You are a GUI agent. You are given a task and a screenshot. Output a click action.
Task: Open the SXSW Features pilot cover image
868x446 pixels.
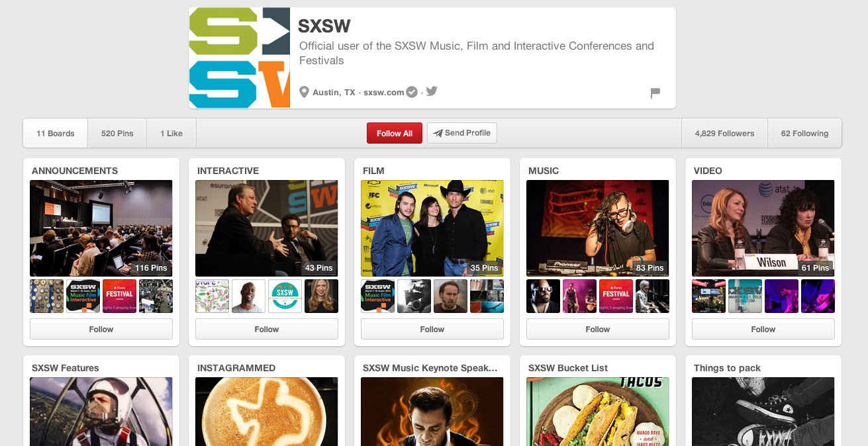[x=101, y=412]
